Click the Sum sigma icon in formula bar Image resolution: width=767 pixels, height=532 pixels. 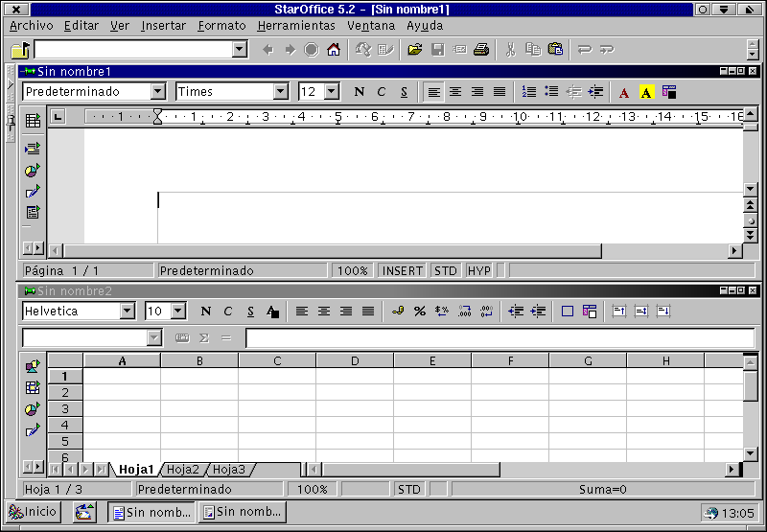[x=204, y=338]
